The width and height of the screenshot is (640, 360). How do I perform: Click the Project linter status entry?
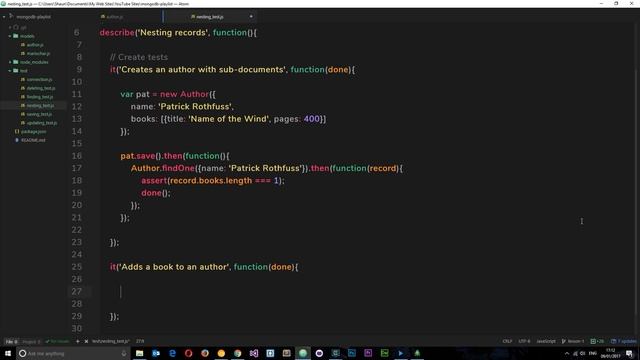[31, 341]
